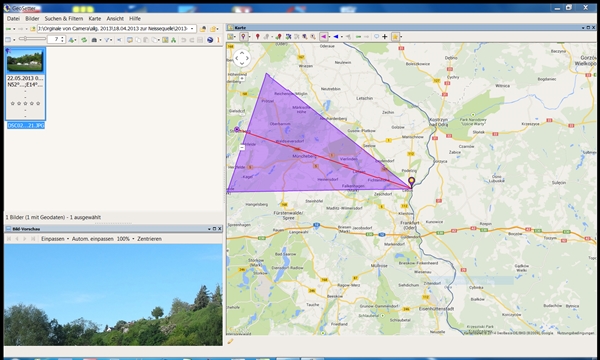Click the Autom. einpassen button
The image size is (600, 360).
(x=93, y=239)
